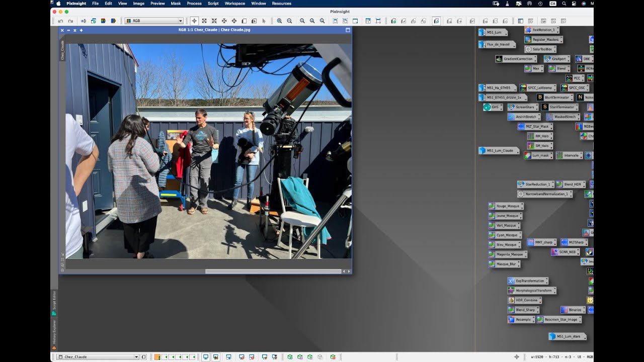The width and height of the screenshot is (644, 362).
Task: Open the SolarToolBox script icon
Action: [x=540, y=49]
